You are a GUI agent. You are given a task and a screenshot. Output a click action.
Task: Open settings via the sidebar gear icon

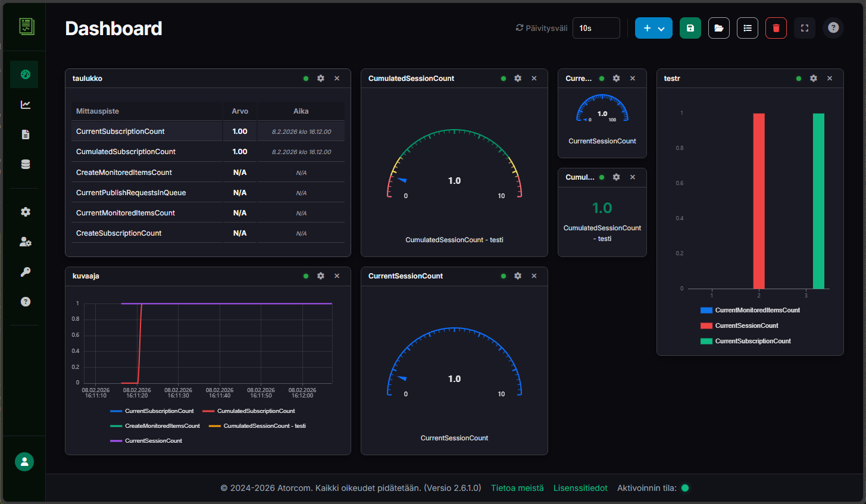24,212
